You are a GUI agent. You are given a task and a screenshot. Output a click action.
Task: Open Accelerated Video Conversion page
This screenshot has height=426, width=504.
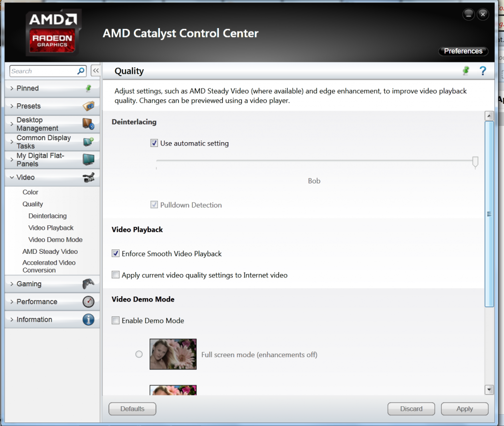coord(49,266)
